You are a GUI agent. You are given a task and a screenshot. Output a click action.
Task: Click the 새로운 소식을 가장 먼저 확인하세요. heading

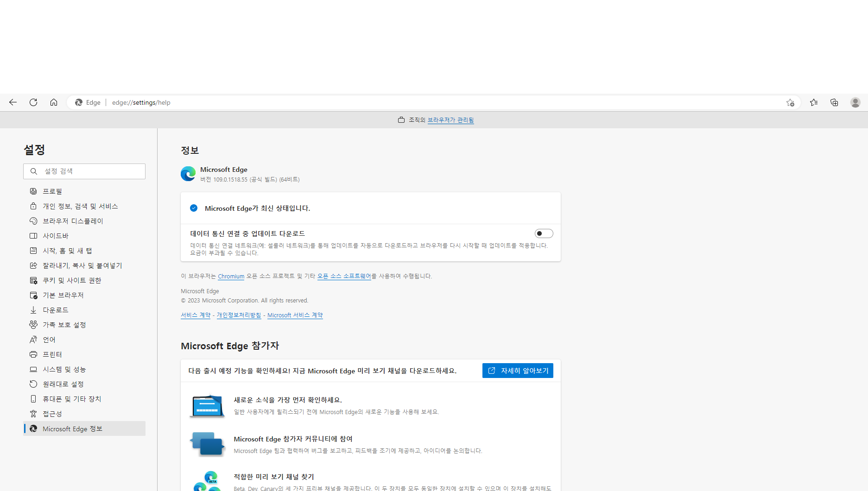click(x=288, y=400)
